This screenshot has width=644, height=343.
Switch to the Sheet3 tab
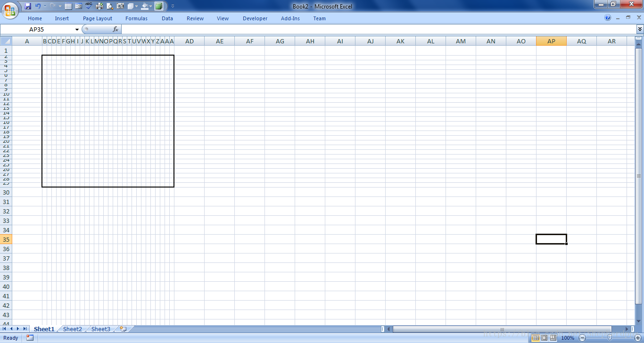101,329
